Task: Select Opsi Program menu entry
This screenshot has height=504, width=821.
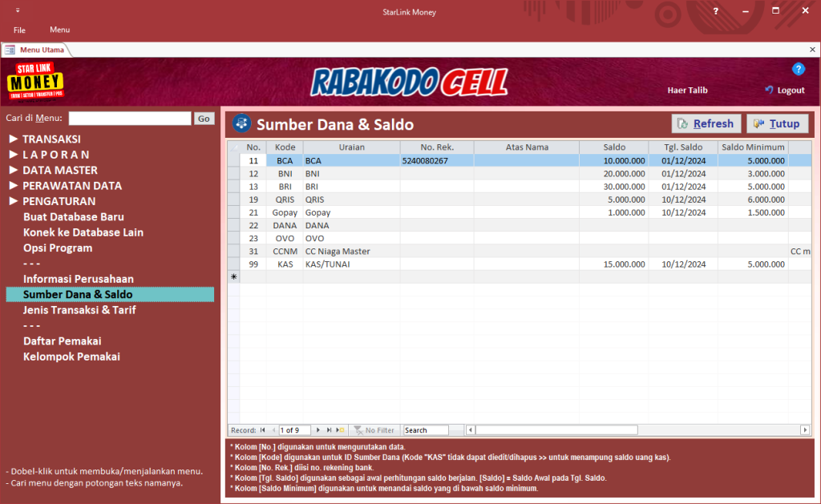Action: (x=58, y=248)
